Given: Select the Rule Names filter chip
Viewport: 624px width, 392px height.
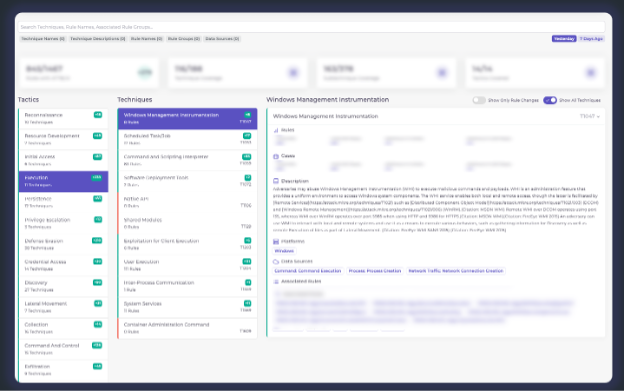Looking at the screenshot, I should tap(146, 39).
